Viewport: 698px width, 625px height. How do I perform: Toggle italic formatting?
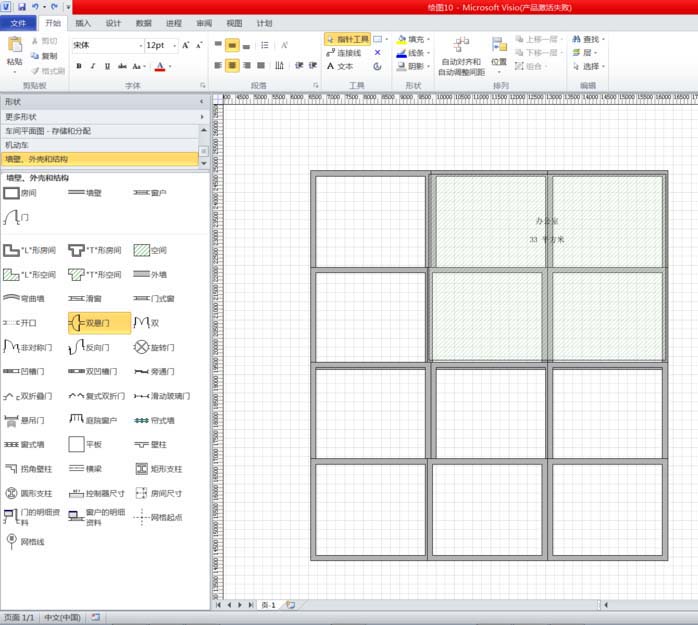pos(93,66)
